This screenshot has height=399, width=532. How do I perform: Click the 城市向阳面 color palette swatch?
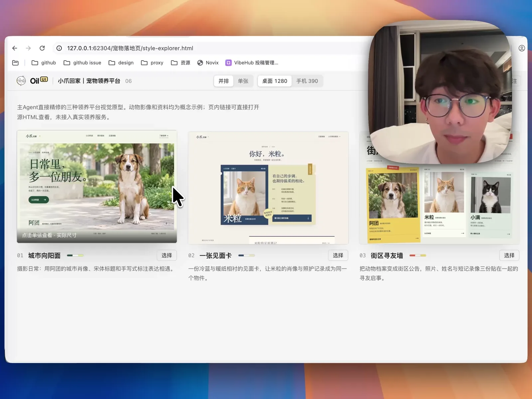[x=75, y=255]
